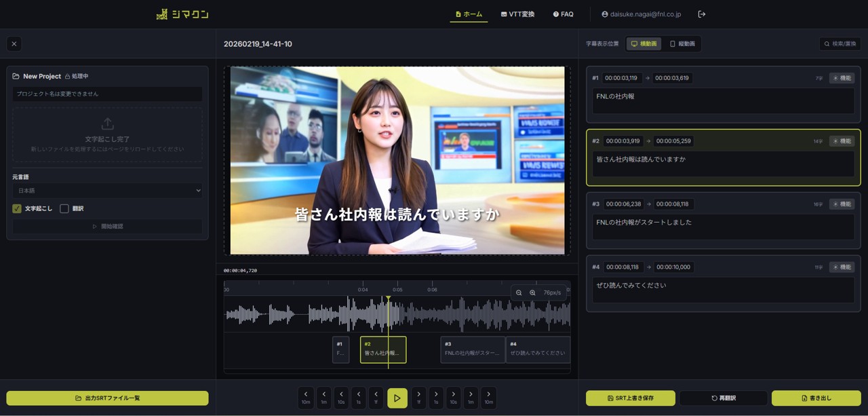
Task: Click SRT上書き保存 button
Action: tap(631, 398)
